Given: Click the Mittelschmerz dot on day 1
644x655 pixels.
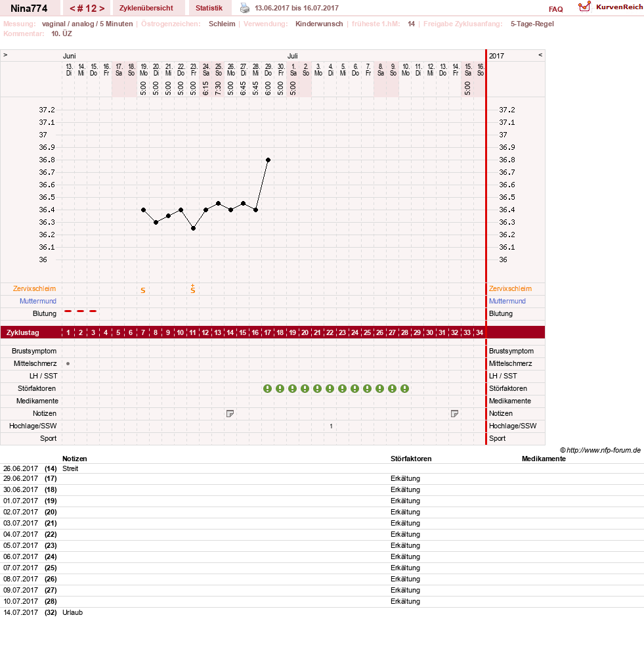Looking at the screenshot, I should (x=68, y=363).
